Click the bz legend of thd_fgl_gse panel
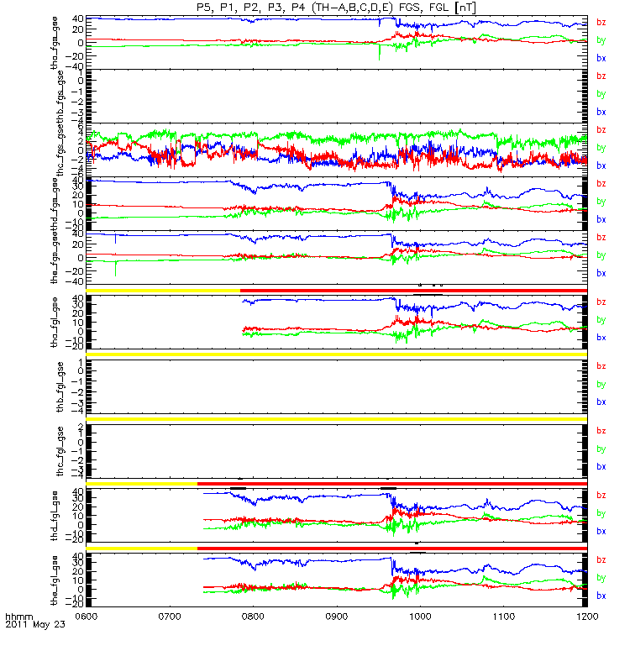 (601, 496)
